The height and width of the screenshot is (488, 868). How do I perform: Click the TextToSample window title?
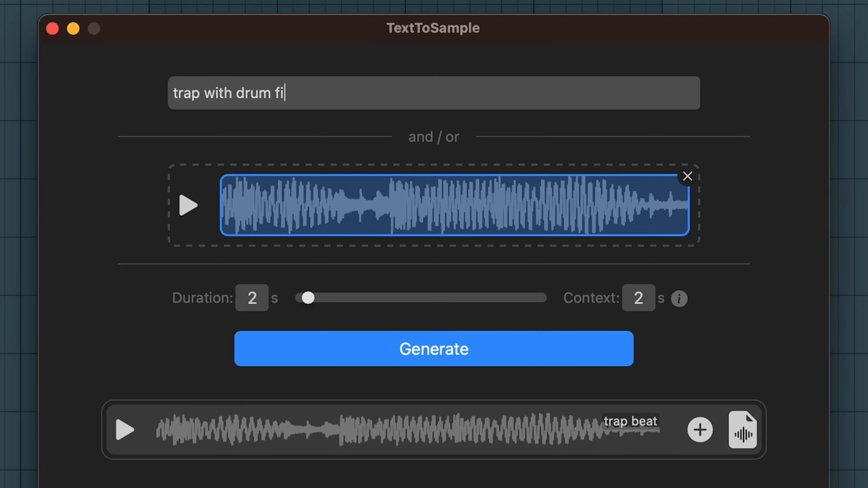pos(433,28)
